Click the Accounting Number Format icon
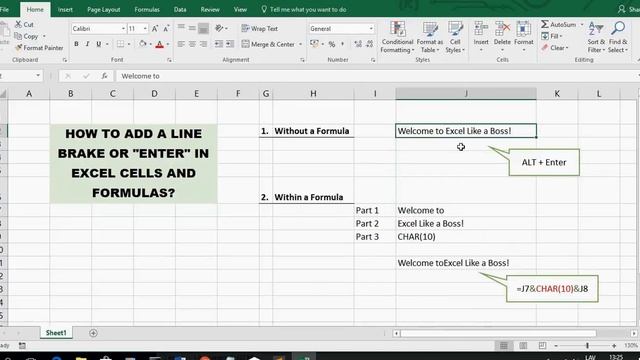Image resolution: width=640 pixels, height=360 pixels. click(314, 44)
